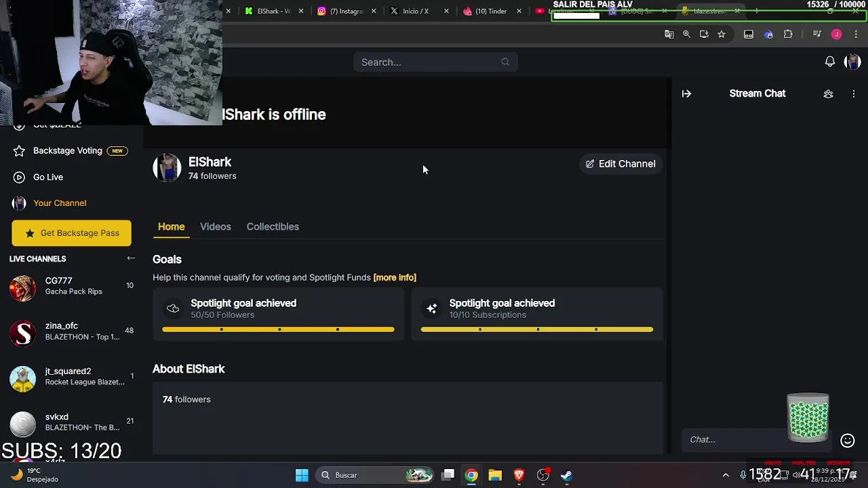This screenshot has width=868, height=488.
Task: Click the Go Live icon
Action: (x=19, y=177)
